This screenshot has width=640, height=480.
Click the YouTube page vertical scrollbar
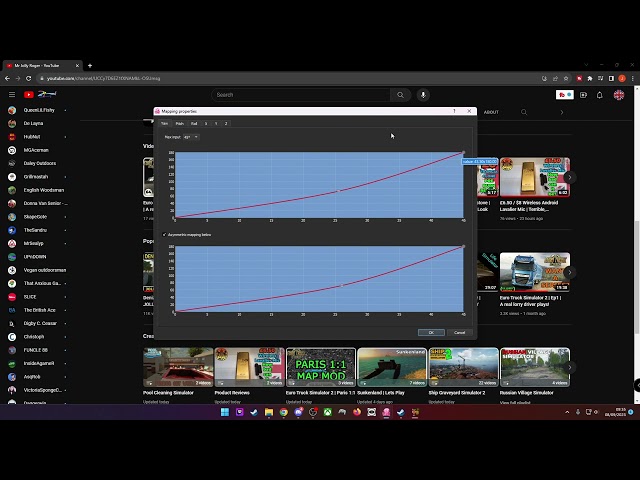[637, 278]
